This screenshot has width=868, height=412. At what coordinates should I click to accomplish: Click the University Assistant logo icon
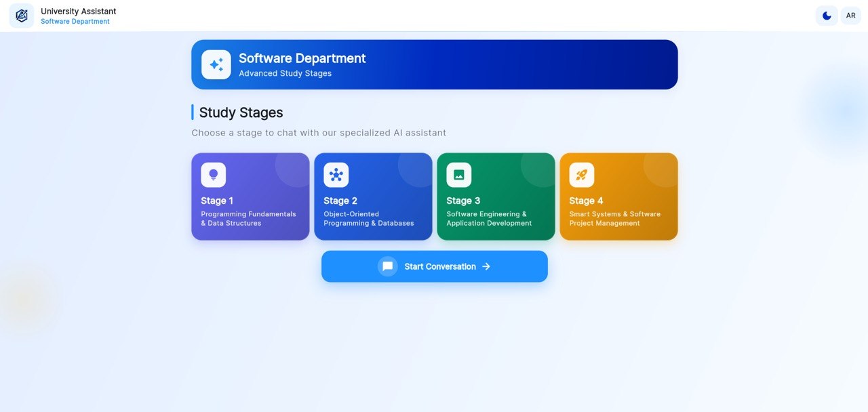click(x=22, y=16)
